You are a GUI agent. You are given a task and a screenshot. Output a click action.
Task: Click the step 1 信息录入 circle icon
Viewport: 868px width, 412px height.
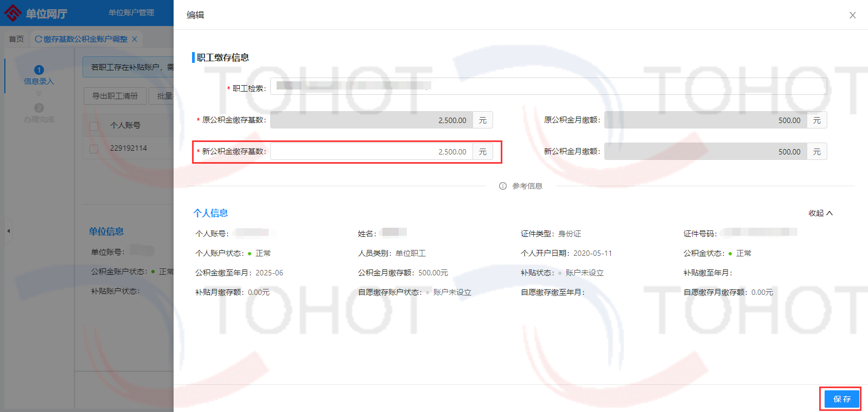(39, 70)
